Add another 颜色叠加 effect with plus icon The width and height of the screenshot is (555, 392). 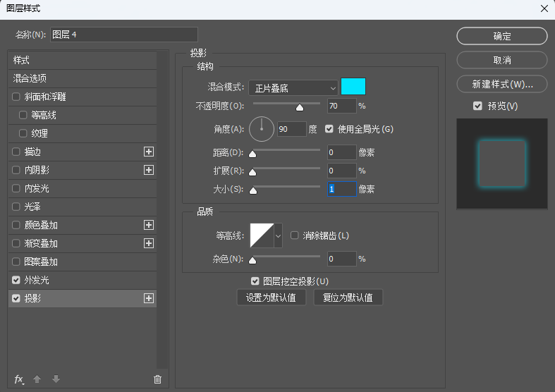pos(149,225)
